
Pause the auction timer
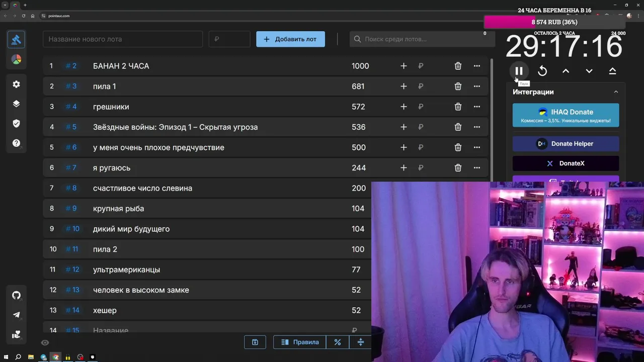519,71
